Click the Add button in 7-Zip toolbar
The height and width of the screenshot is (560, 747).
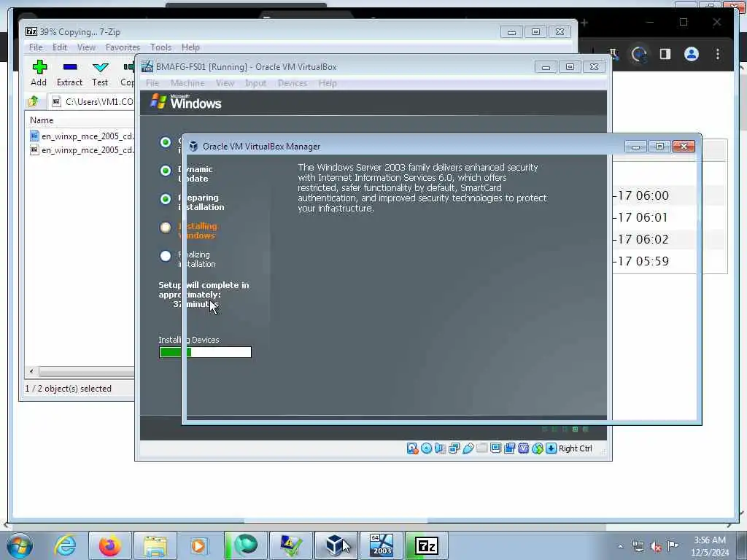click(x=39, y=73)
